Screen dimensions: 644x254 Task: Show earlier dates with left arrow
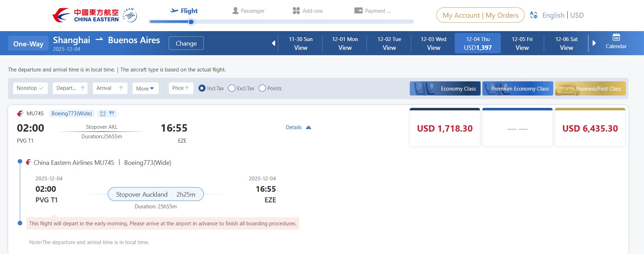(273, 43)
